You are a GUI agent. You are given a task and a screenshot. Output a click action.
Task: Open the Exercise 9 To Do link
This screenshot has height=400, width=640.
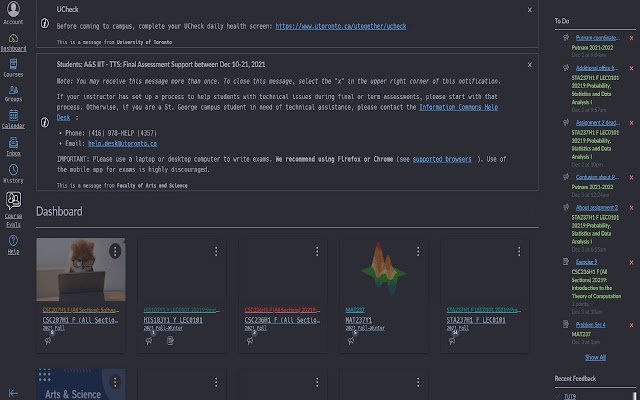pyautogui.click(x=587, y=262)
